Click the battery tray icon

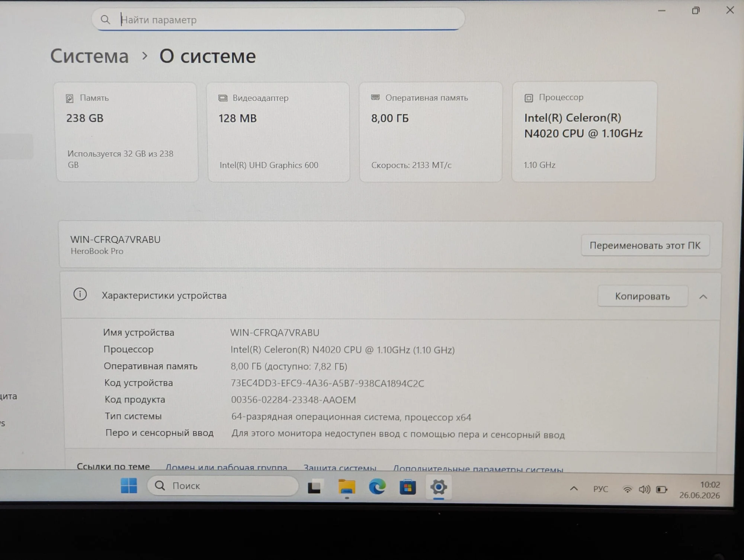pos(661,489)
